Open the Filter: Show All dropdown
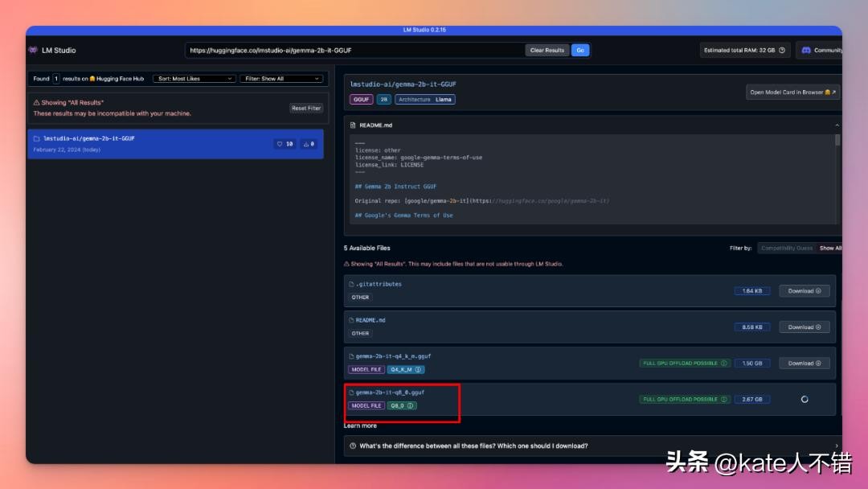 (x=282, y=79)
